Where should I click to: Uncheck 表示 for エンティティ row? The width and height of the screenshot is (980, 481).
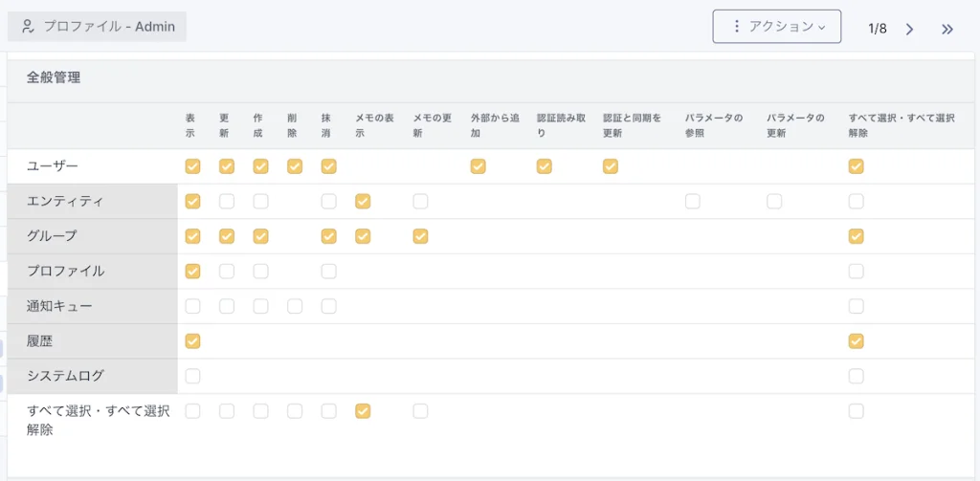(193, 201)
